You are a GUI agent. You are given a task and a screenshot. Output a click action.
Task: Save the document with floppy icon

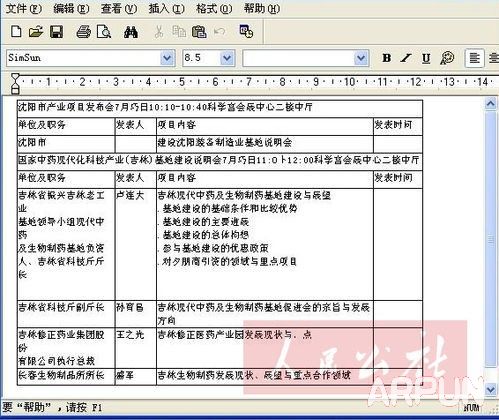coord(56,32)
